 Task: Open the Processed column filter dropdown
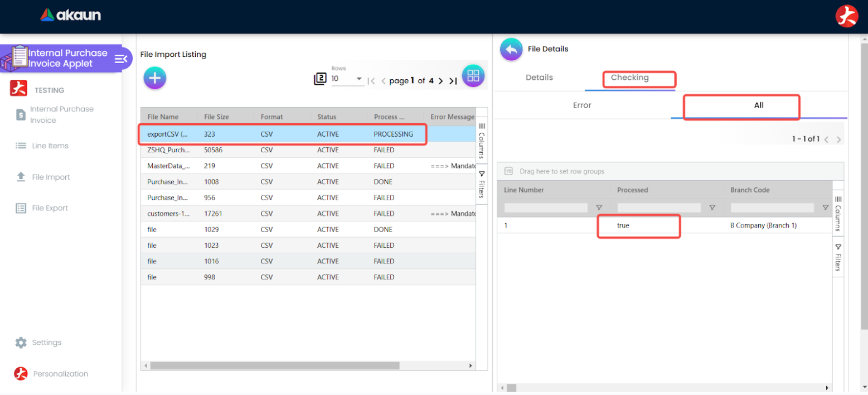(x=712, y=207)
